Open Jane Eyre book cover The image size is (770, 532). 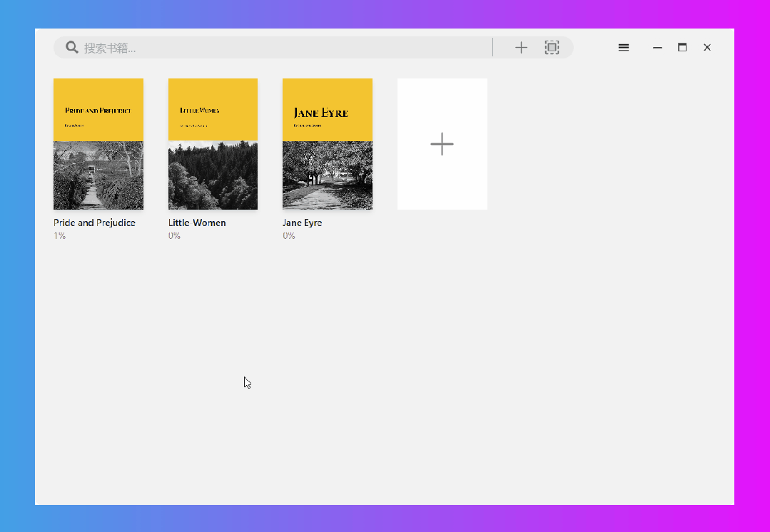pyautogui.click(x=328, y=144)
